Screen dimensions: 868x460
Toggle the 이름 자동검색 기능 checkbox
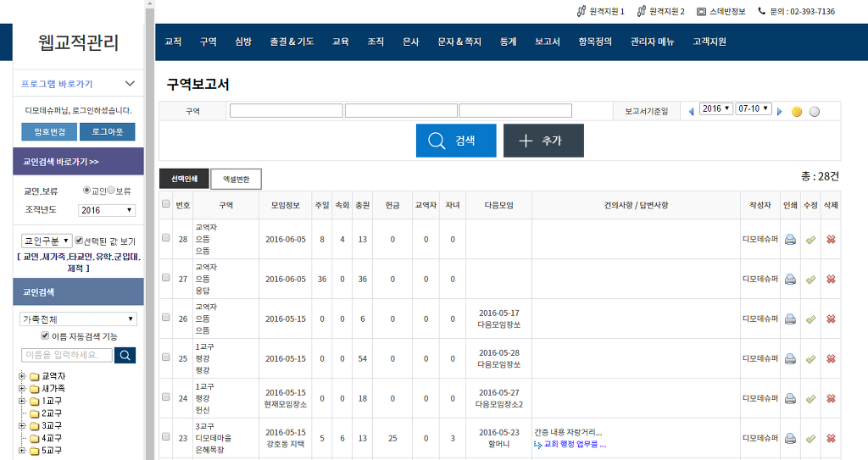click(x=46, y=336)
